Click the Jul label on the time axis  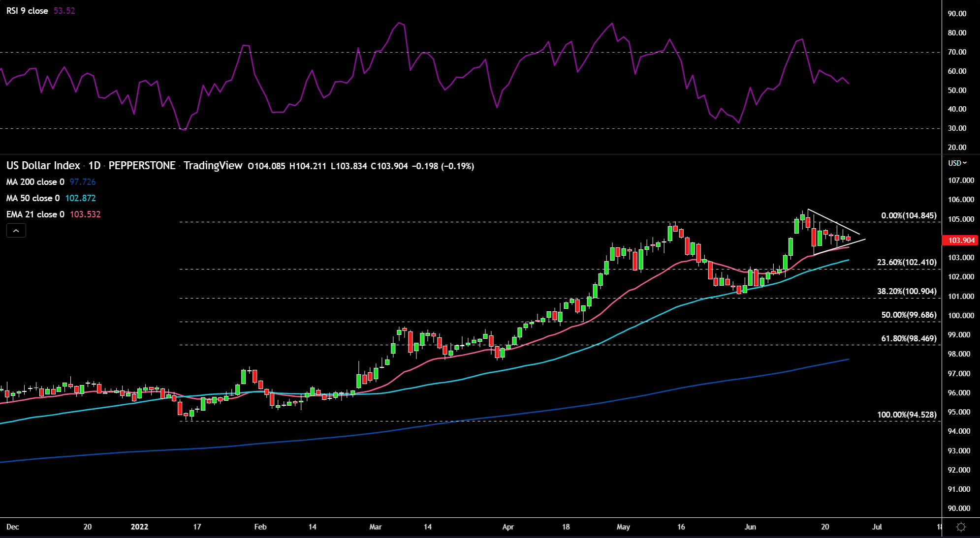877,527
